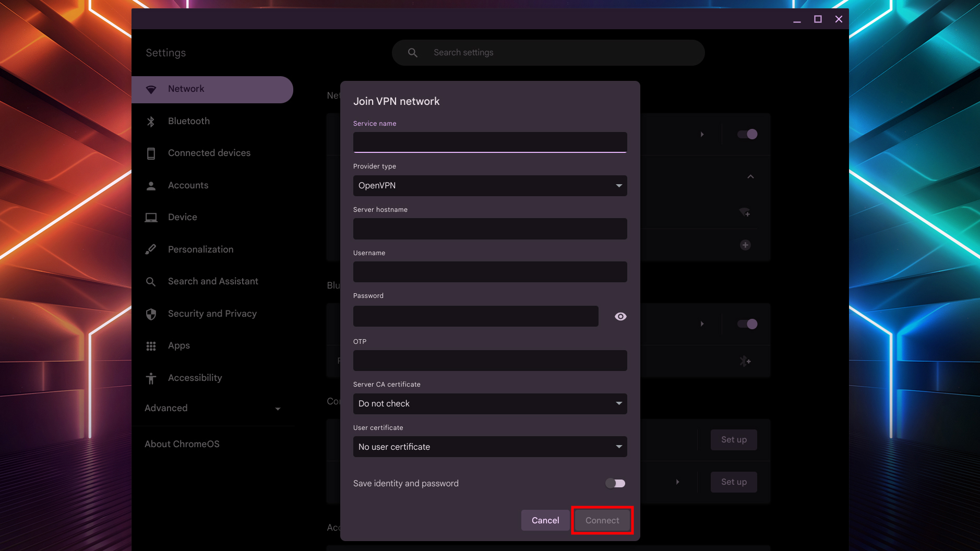The width and height of the screenshot is (980, 551).
Task: Cancel the Join VPN network dialog
Action: tap(545, 520)
